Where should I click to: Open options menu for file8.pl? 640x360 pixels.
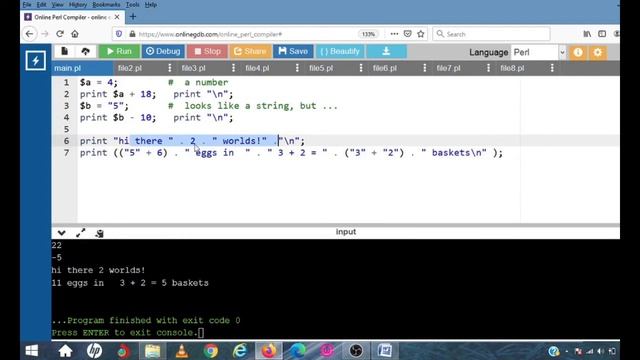click(552, 68)
